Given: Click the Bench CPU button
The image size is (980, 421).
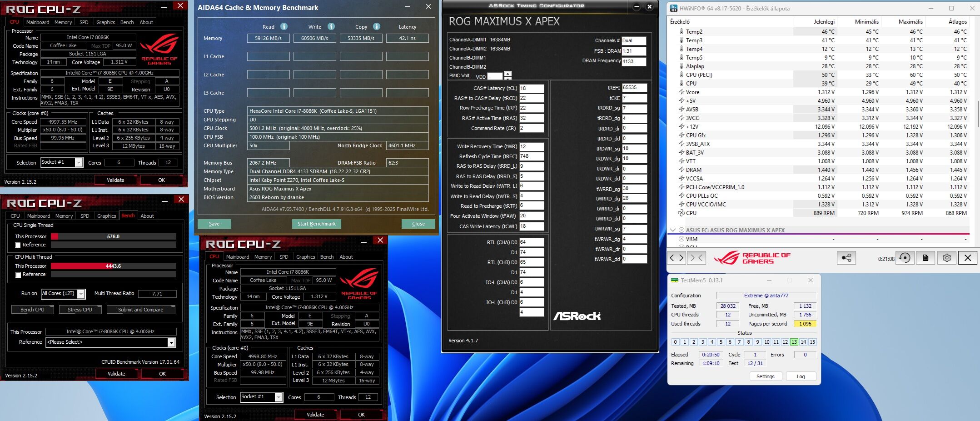Looking at the screenshot, I should [32, 310].
